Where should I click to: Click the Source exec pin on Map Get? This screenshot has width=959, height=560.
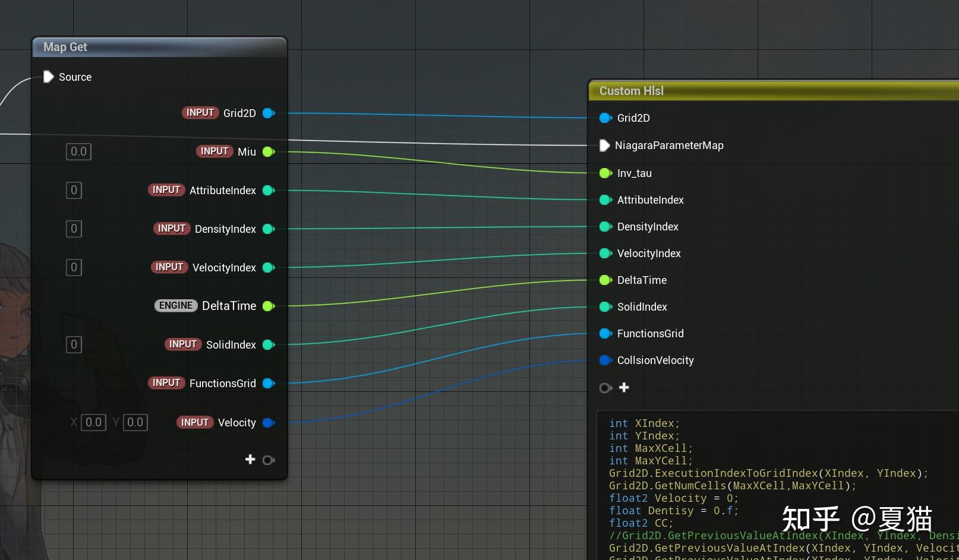(x=48, y=77)
